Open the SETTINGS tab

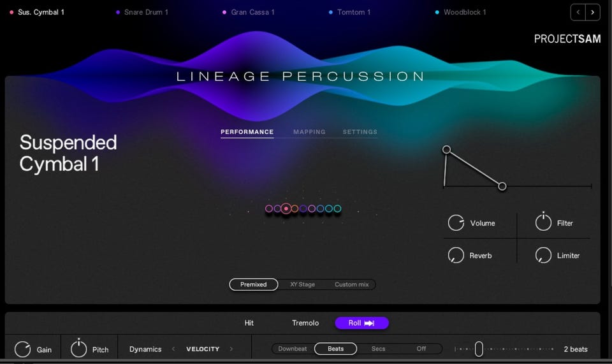[360, 132]
